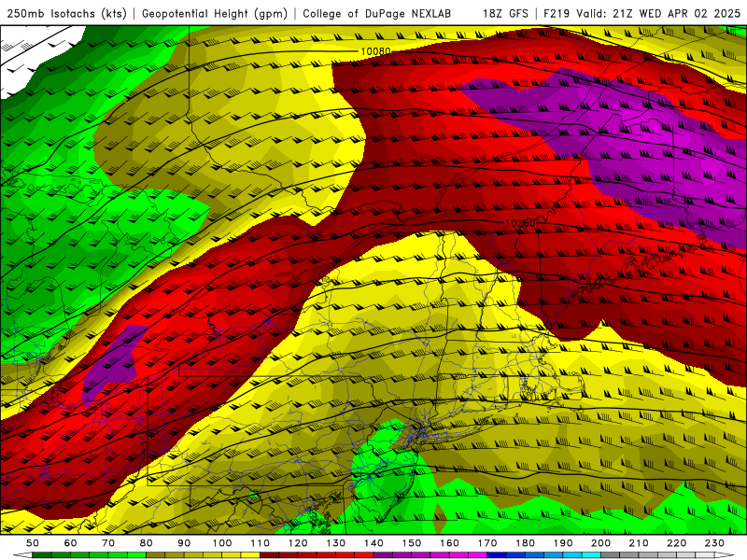This screenshot has width=747, height=560.
Task: Select the dark purple swatch starting at 140
Action: (x=383, y=555)
